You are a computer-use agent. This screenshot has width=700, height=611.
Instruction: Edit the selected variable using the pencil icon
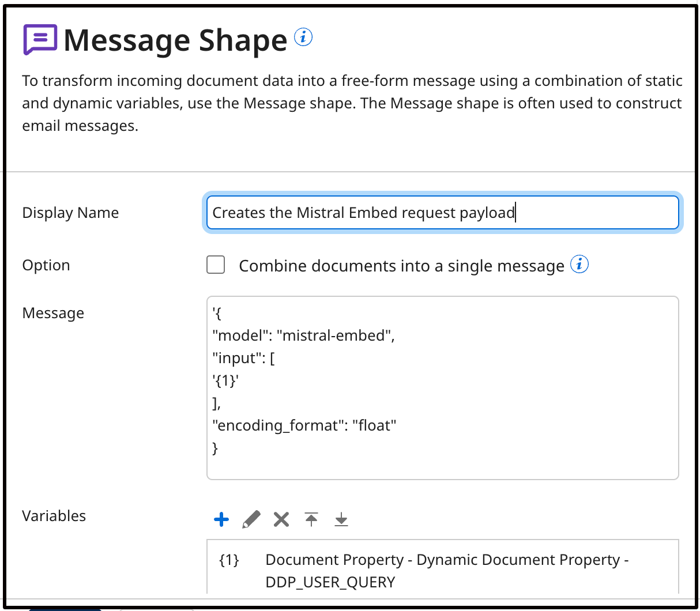tap(251, 519)
